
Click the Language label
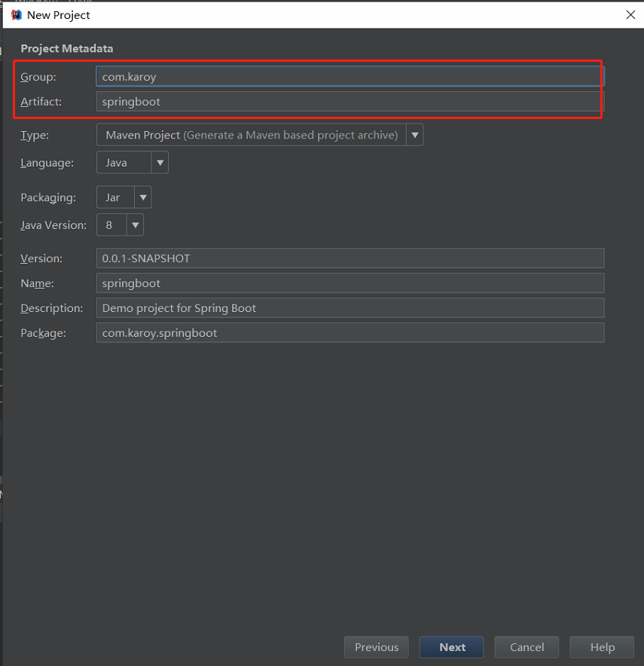47,163
